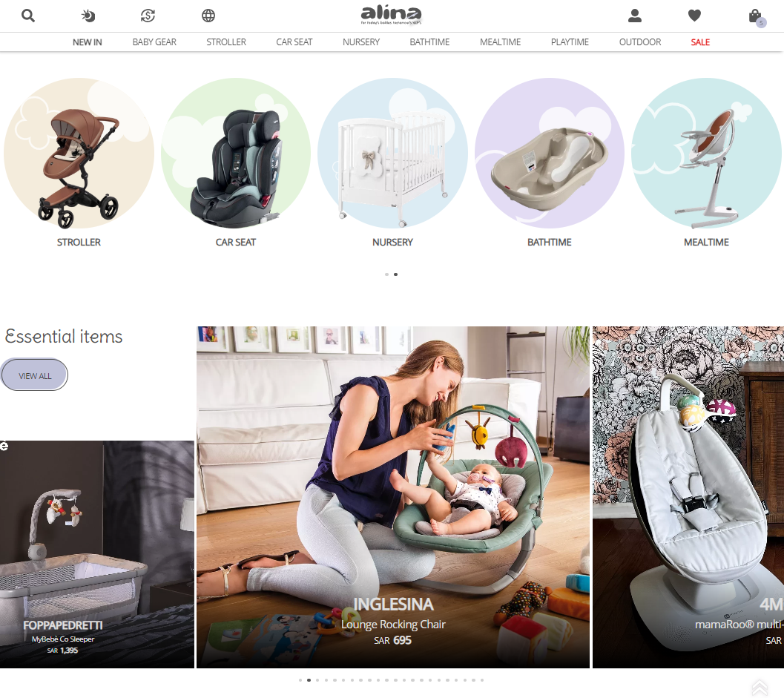The image size is (784, 698).
Task: Click the tap-hand offers icon
Action: click(88, 16)
